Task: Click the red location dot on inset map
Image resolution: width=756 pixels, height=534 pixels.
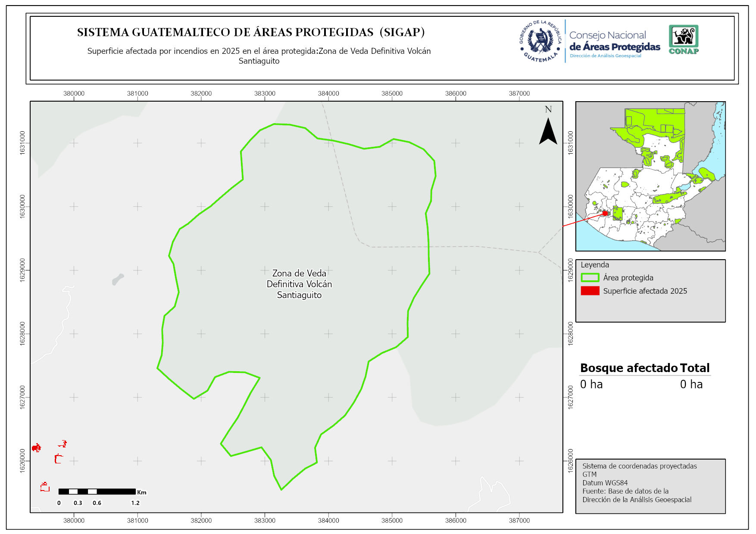Action: pyautogui.click(x=605, y=213)
